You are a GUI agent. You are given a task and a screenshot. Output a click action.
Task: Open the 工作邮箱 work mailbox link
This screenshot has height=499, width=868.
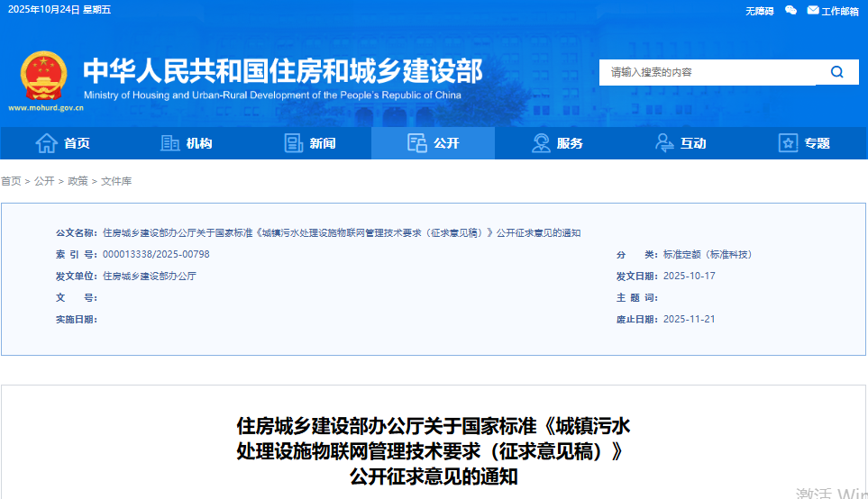833,11
